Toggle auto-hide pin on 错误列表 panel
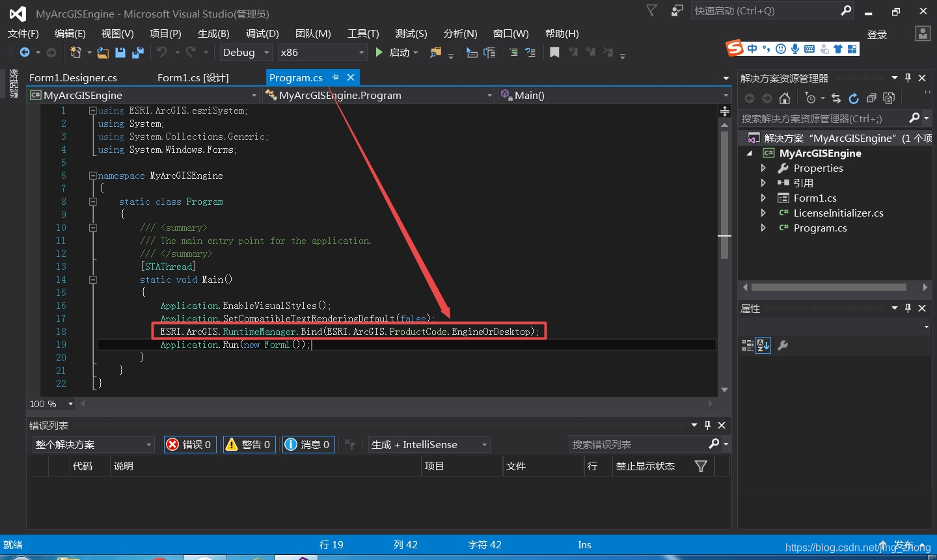 [x=708, y=425]
